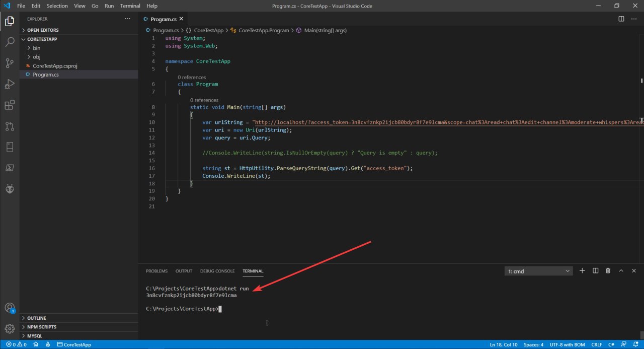The height and width of the screenshot is (349, 644).
Task: Close the terminal panel
Action: coord(634,271)
